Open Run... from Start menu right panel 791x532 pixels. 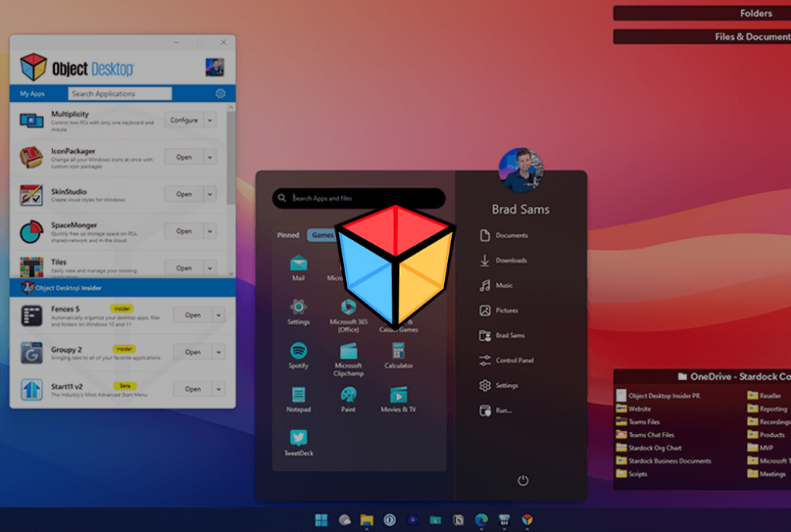495,411
